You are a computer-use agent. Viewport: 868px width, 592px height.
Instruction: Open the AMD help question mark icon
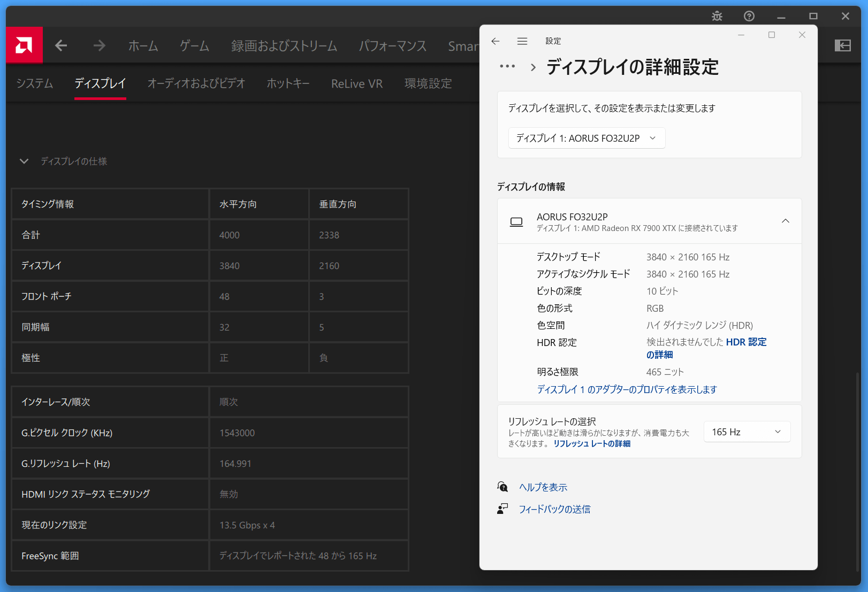749,16
